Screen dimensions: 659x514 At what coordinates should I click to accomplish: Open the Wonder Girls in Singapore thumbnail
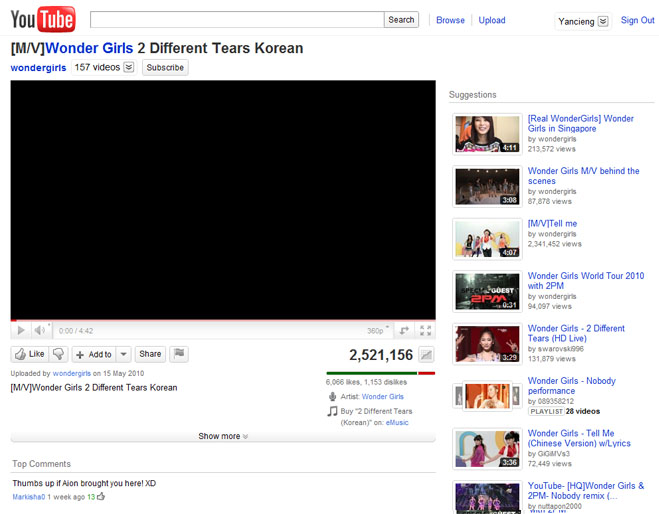(487, 134)
